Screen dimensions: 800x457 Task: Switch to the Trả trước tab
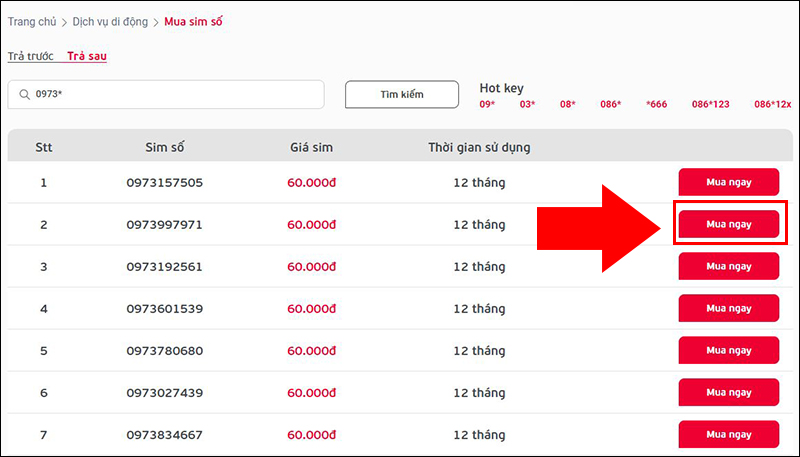coord(30,56)
